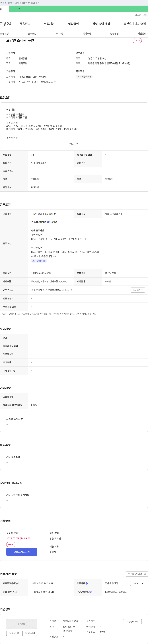Click help icon next to 주 소정근로시간
This screenshot has width=148, height=644.
tap(48, 222)
